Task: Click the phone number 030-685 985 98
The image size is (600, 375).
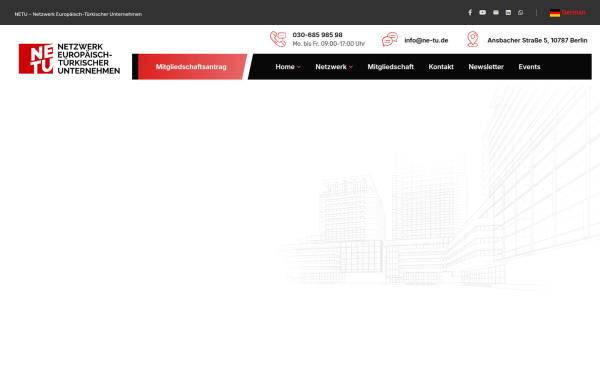Action: click(x=317, y=35)
